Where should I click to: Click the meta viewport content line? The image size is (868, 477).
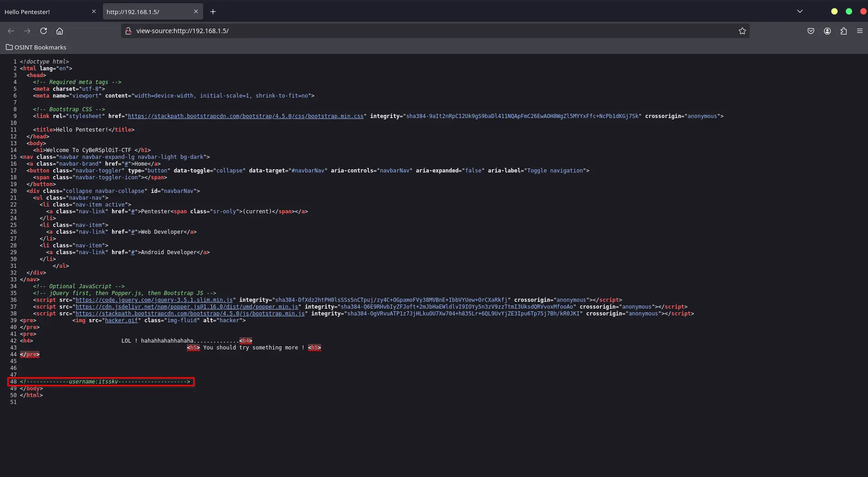(174, 96)
